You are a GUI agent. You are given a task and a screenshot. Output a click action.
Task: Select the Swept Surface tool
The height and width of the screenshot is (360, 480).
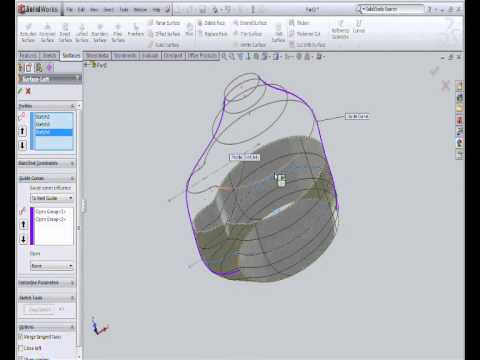[65, 33]
